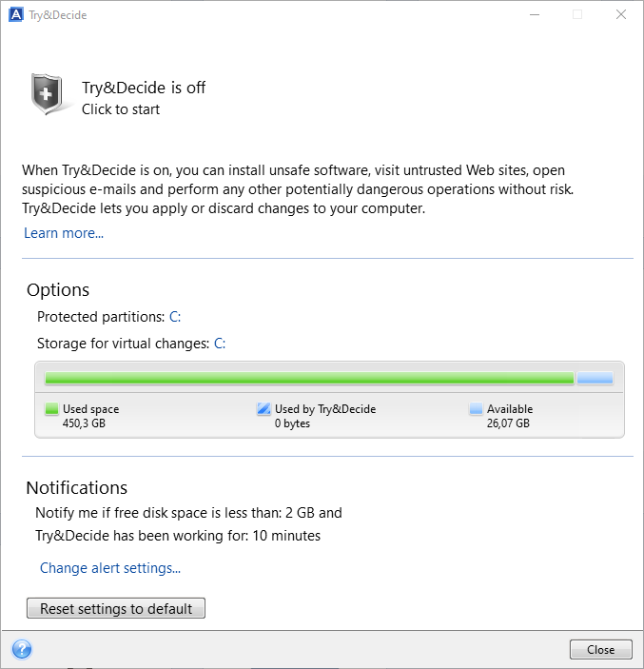Click the Acronis logo in title bar
Viewport: 644px width, 669px height.
pos(15,15)
